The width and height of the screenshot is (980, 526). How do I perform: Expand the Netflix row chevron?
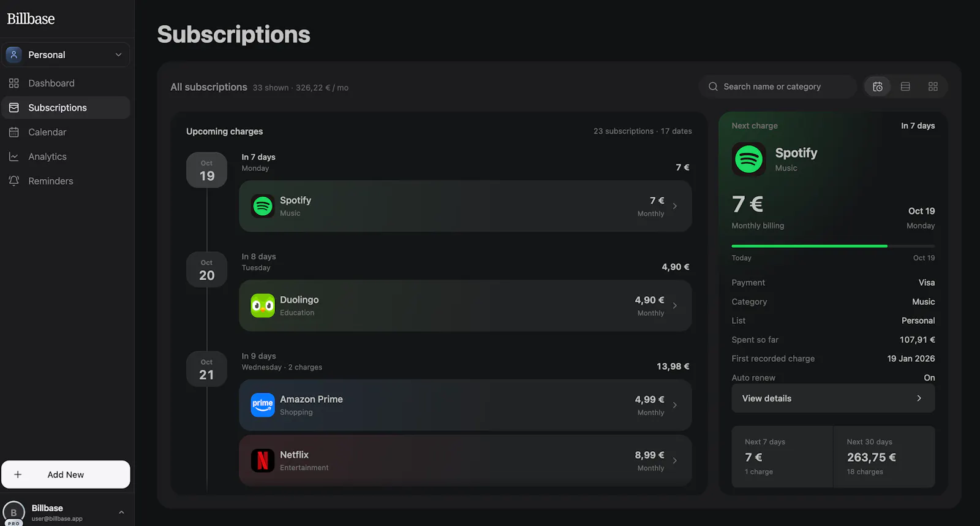[x=675, y=460]
